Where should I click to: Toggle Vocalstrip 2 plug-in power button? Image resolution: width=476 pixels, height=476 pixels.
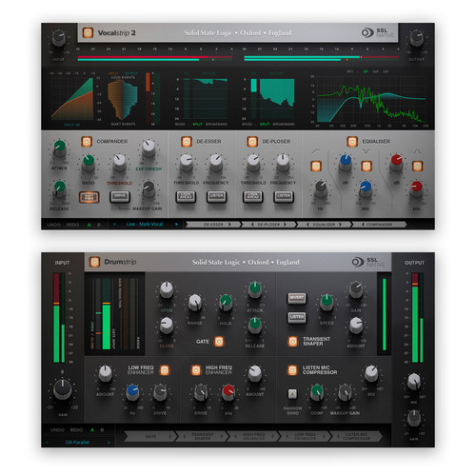(88, 32)
